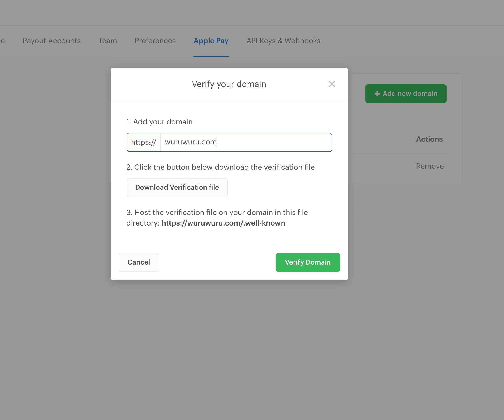Focus the domain input containing wuruwuru.com
This screenshot has width=504, height=420.
246,142
